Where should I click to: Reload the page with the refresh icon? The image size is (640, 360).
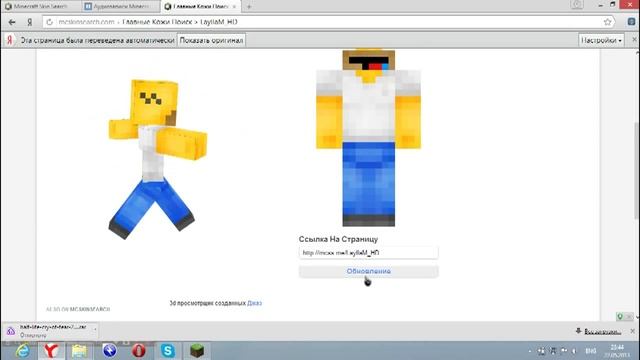pos(49,22)
